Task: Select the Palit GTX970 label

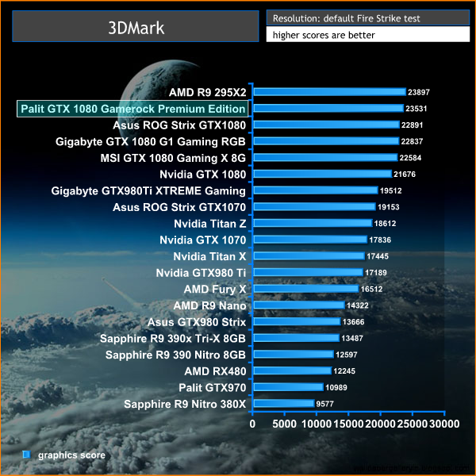Action: pos(212,387)
